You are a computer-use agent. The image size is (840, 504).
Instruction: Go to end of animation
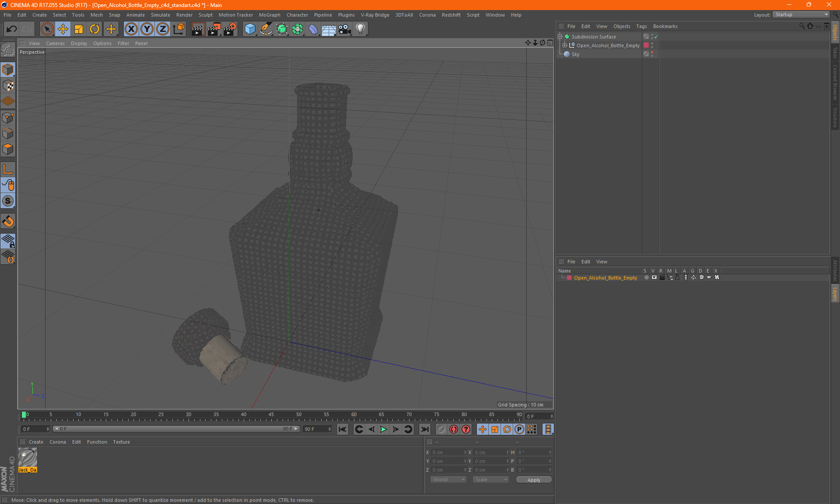point(424,429)
